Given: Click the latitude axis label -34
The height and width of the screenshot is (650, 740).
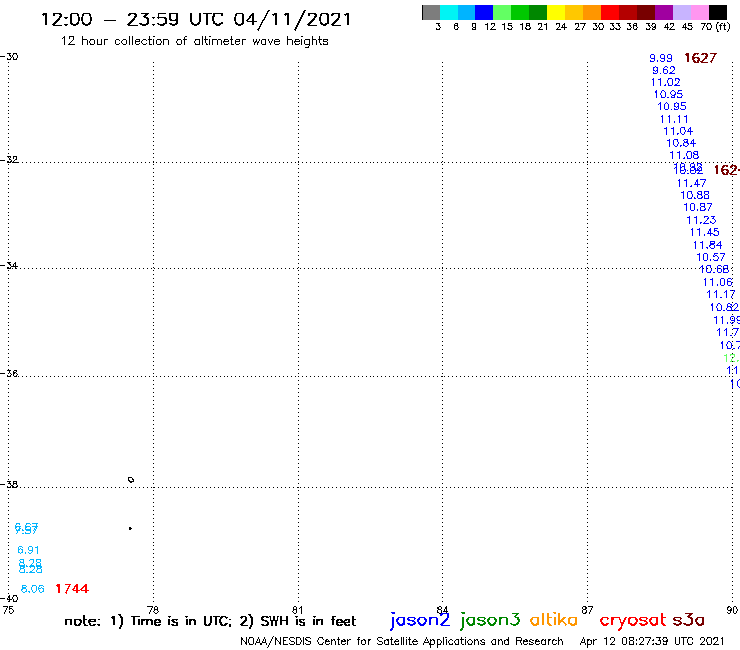Looking at the screenshot, I should point(9,266).
